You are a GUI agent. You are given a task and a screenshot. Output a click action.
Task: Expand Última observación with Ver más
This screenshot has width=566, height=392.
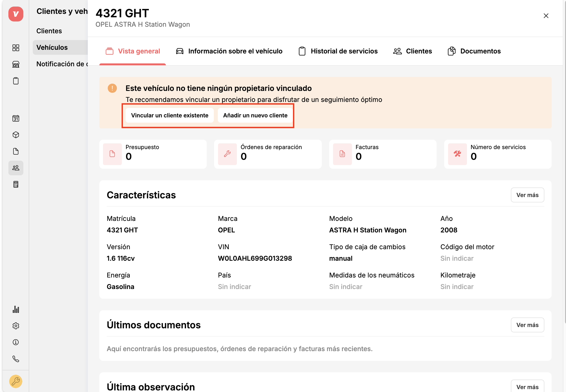(527, 387)
